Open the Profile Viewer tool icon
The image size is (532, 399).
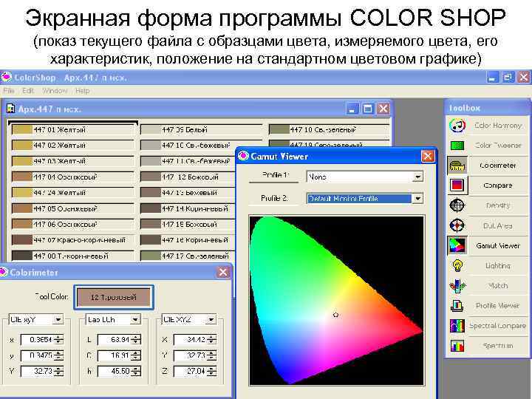[x=457, y=306]
